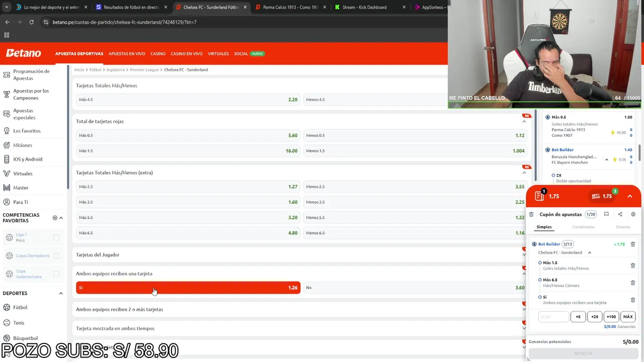Open the Master sidebar icon
This screenshot has width=644, height=362.
pos(7,188)
